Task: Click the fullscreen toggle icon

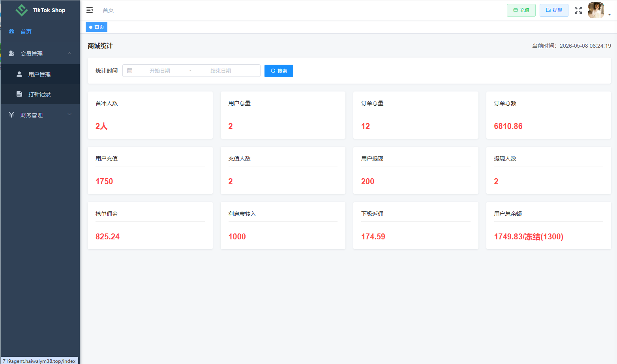Action: coord(578,10)
